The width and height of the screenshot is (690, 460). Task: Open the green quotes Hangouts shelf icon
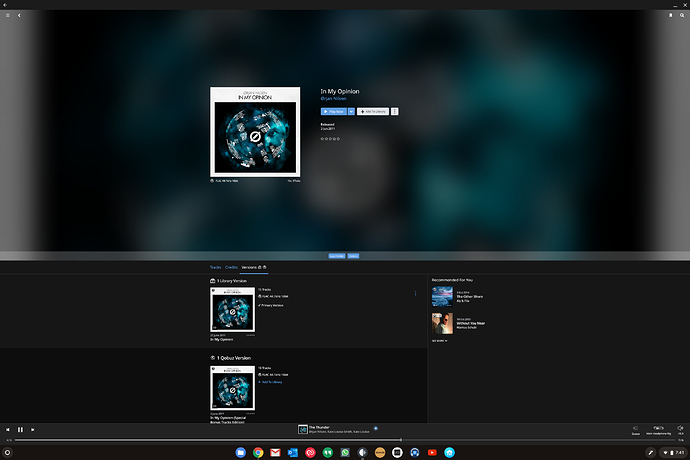(328, 453)
